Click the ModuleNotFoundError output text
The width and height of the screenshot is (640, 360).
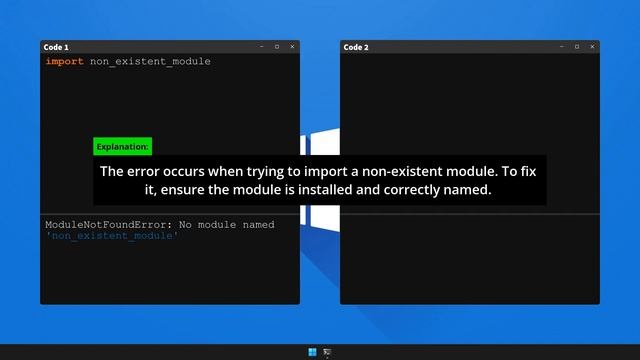click(x=160, y=224)
